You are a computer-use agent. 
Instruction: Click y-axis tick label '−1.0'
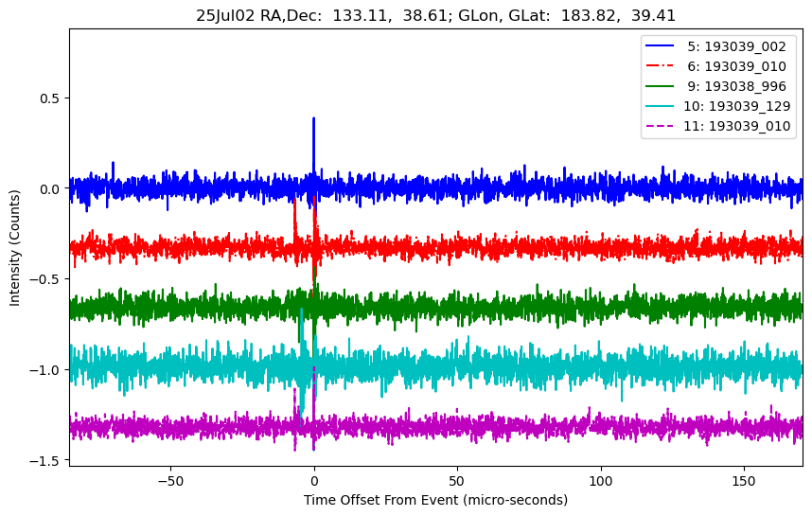coord(45,370)
